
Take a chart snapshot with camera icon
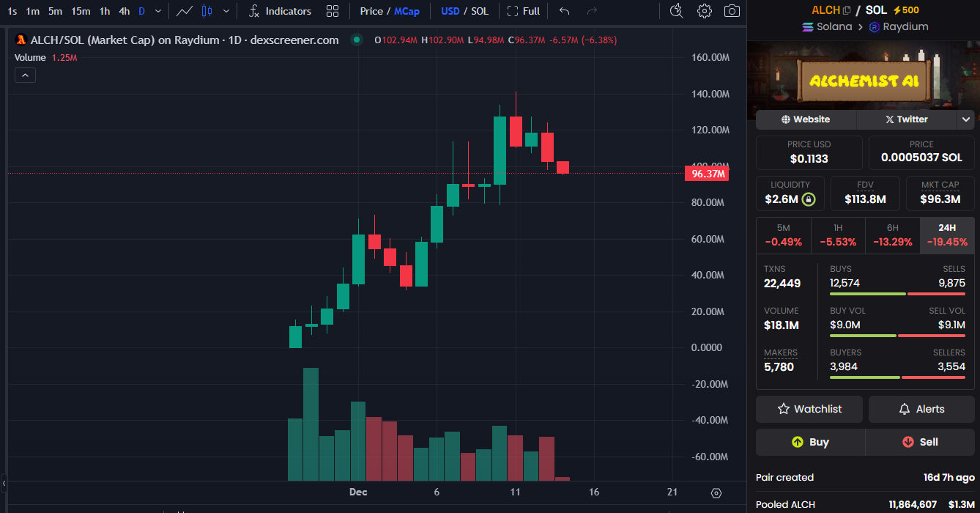tap(731, 11)
